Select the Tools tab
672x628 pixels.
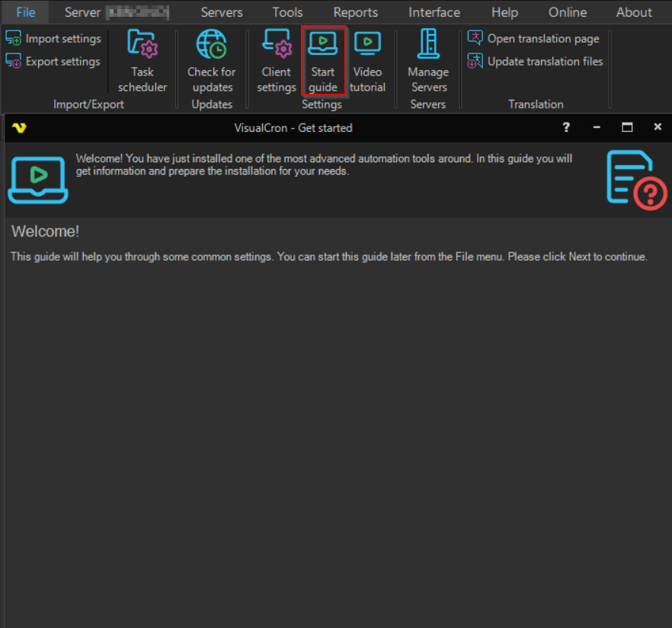pyautogui.click(x=287, y=12)
